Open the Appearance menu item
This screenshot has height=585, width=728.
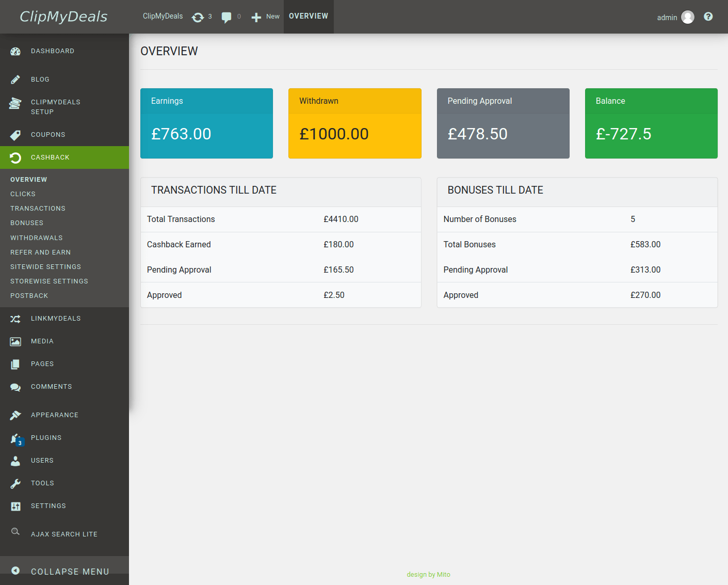pyautogui.click(x=64, y=415)
